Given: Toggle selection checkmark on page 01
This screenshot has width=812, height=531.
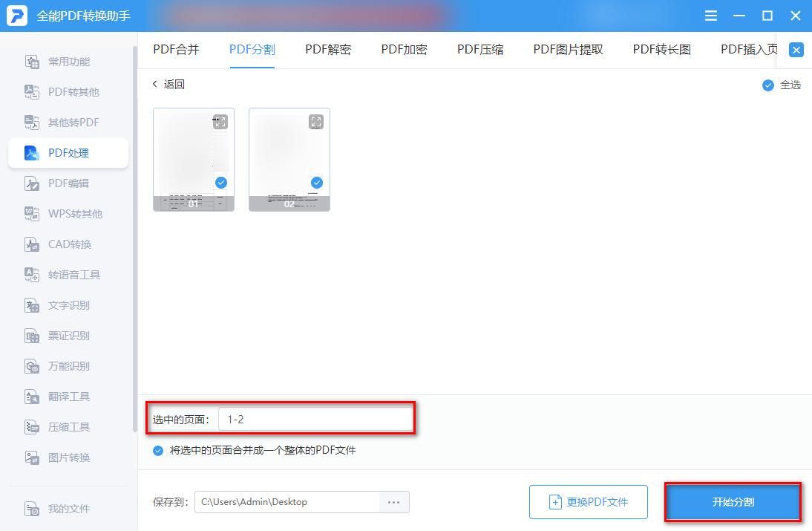Looking at the screenshot, I should (221, 183).
